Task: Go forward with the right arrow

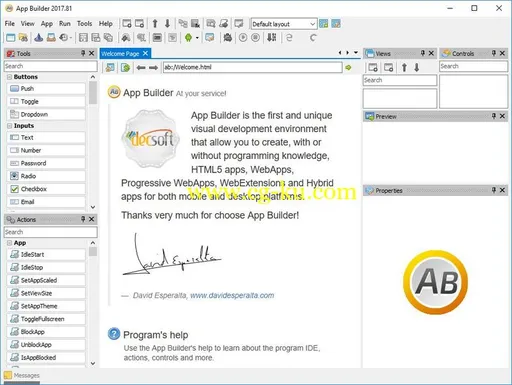Action: 153,68
